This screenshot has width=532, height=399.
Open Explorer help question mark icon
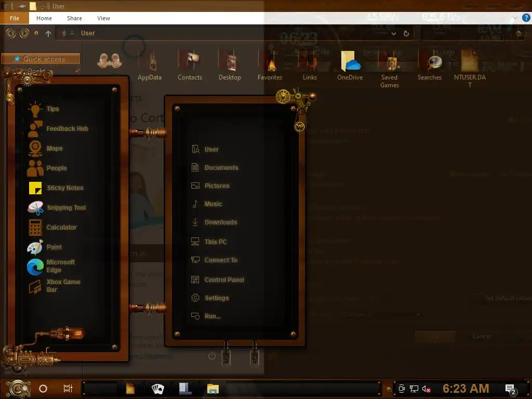(526, 18)
